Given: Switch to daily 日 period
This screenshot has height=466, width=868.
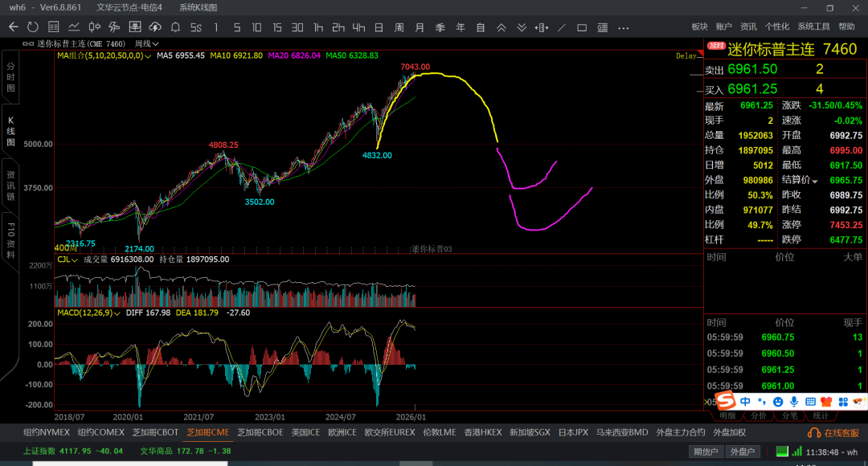Looking at the screenshot, I should tap(379, 27).
